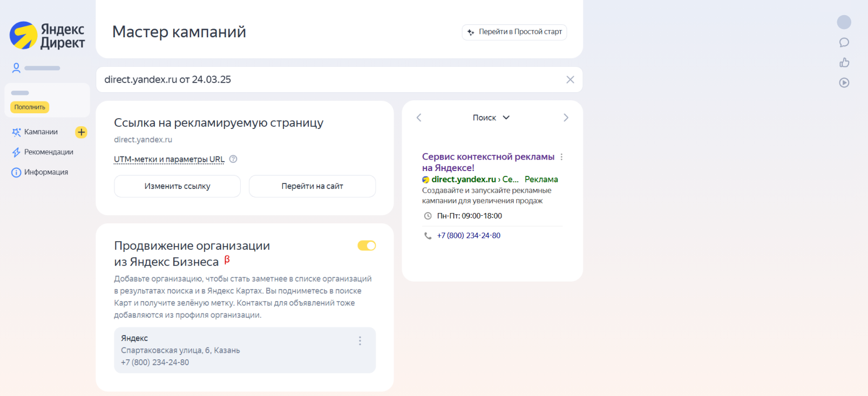
Task: Click the Яндекс Директ logo
Action: [48, 36]
